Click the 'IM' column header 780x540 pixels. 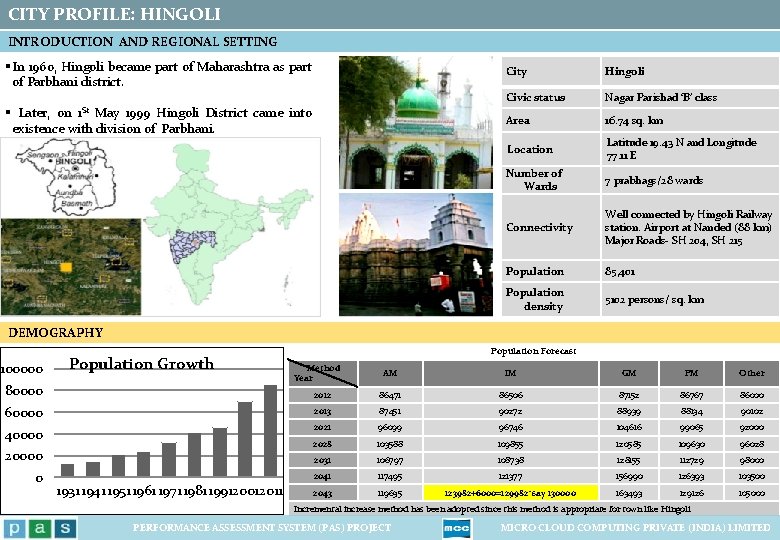click(x=510, y=373)
